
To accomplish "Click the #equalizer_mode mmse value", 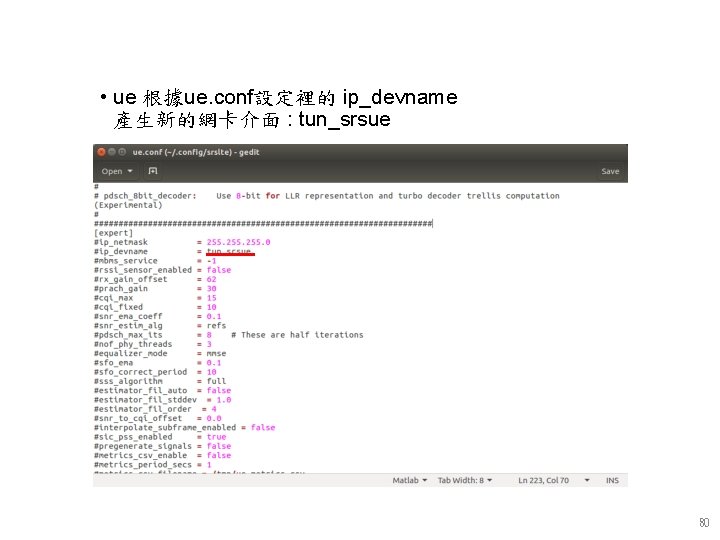I will tap(216, 353).
